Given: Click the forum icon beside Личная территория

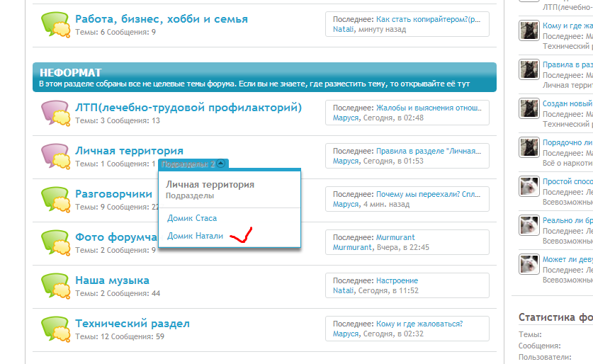Looking at the screenshot, I should (55, 157).
